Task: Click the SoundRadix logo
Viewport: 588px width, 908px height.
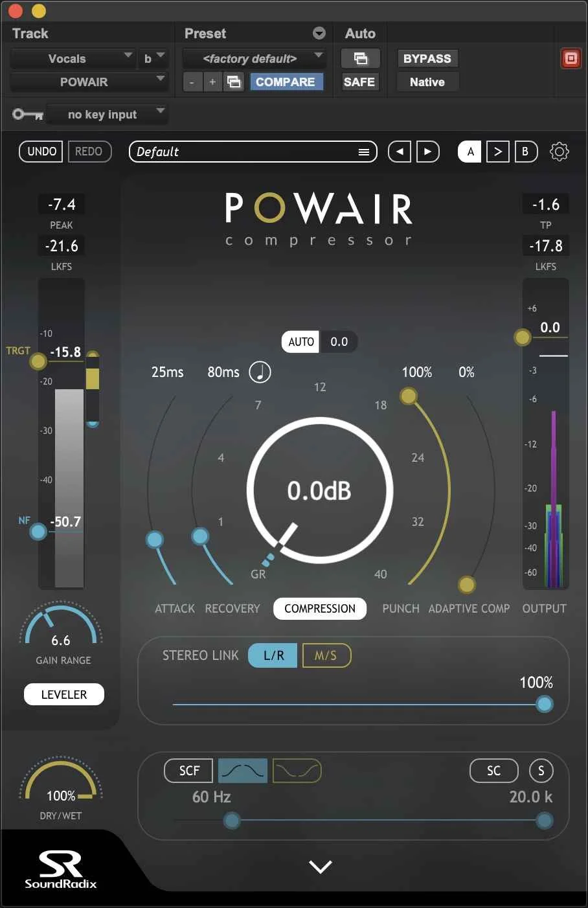Action: [x=61, y=870]
